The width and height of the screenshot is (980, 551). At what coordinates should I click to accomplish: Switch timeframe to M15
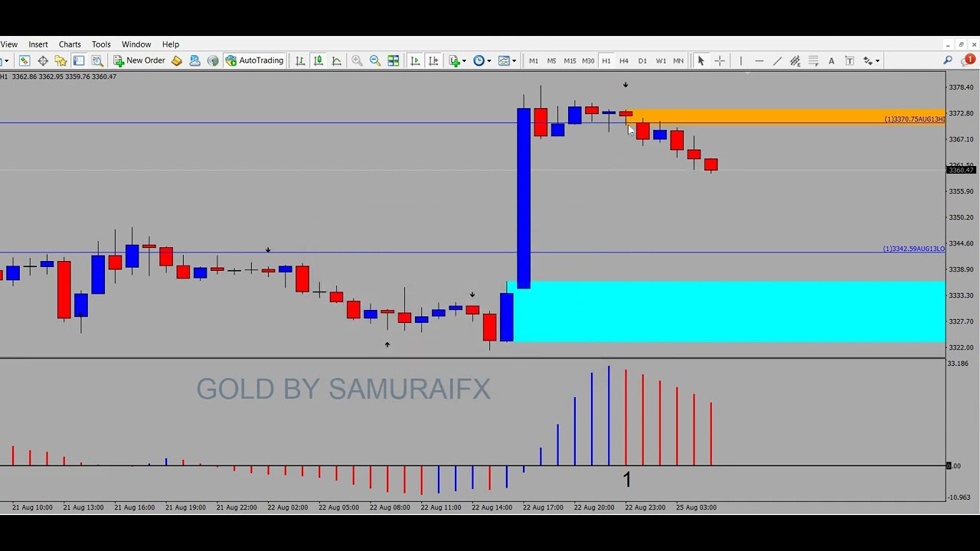click(x=570, y=60)
